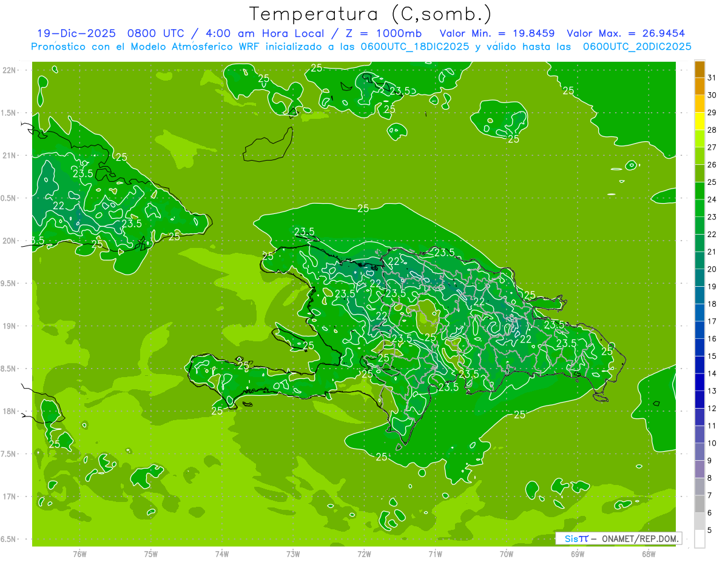Click the colorbar swatch between 25 and 26
Image resolution: width=728 pixels, height=562 pixels.
pos(699,173)
